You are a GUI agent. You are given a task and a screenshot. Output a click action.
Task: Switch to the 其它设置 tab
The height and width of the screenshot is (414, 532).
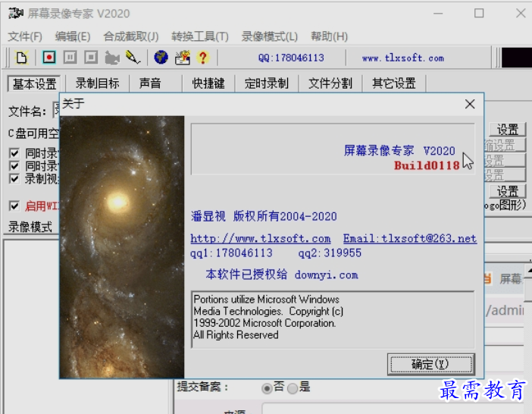click(x=394, y=83)
